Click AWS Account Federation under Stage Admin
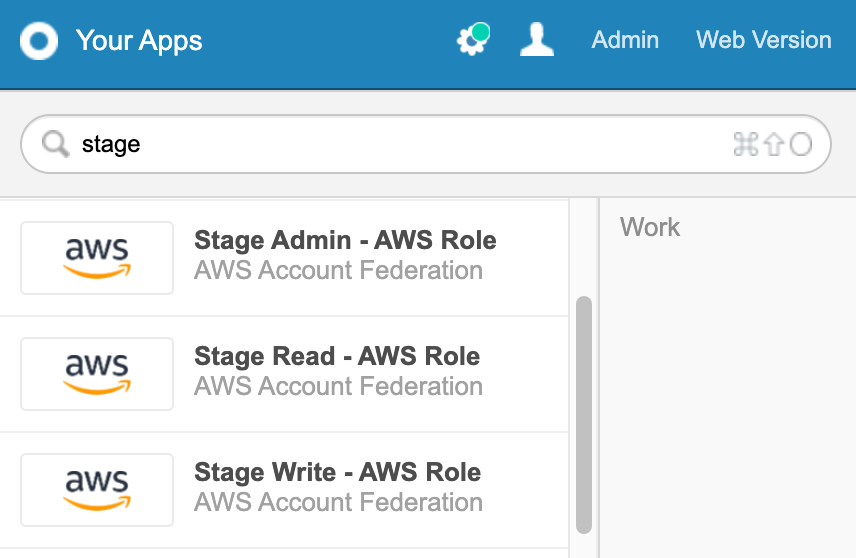 (x=338, y=270)
